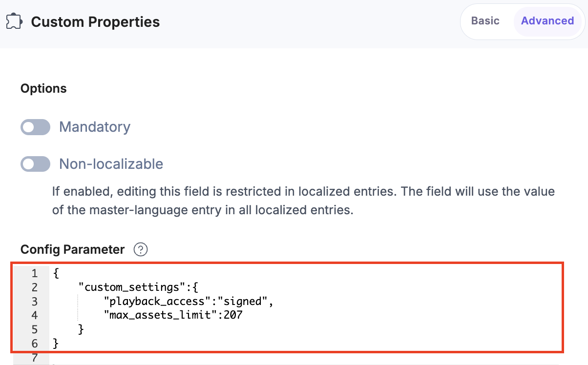
Task: Switch to the Basic tab
Action: click(x=485, y=21)
